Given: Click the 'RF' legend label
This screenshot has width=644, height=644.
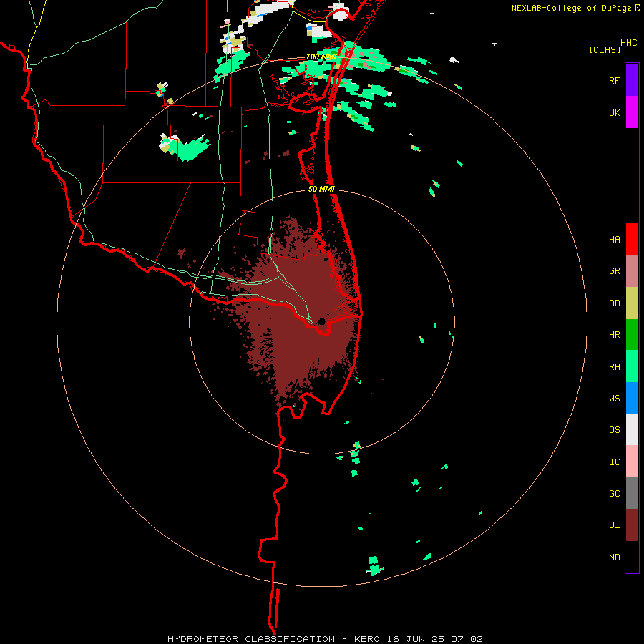Looking at the screenshot, I should click(x=614, y=80).
